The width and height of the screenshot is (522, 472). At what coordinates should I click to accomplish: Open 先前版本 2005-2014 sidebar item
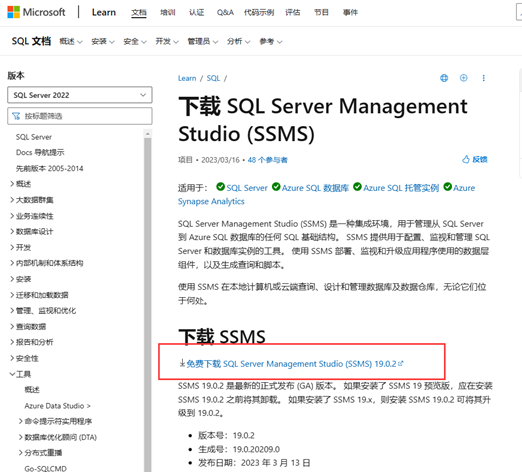coord(49,168)
